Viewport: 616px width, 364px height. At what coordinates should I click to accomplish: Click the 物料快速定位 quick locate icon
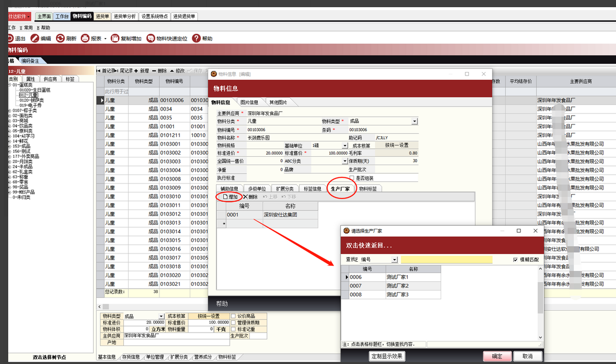pos(151,38)
